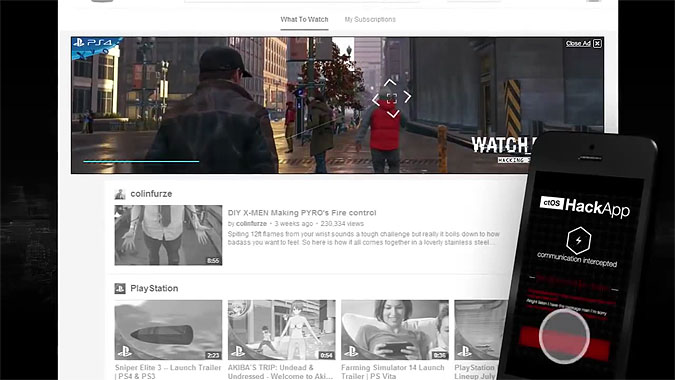
Task: Tap the round button on the HackApp phone
Action: pos(564,336)
